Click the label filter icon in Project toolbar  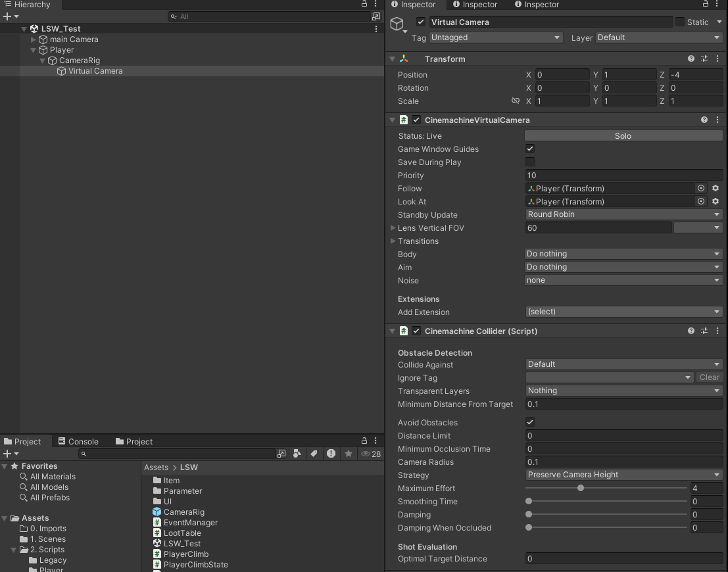pyautogui.click(x=314, y=454)
